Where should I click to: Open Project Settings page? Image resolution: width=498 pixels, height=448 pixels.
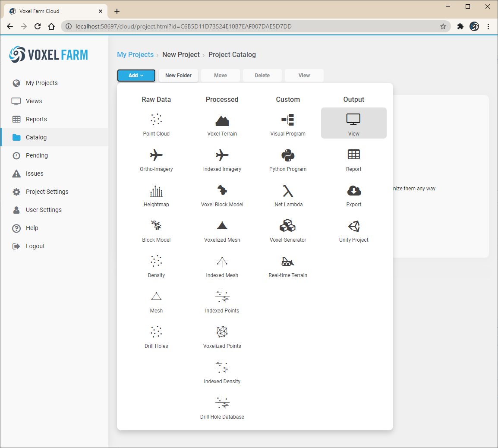tap(54, 192)
